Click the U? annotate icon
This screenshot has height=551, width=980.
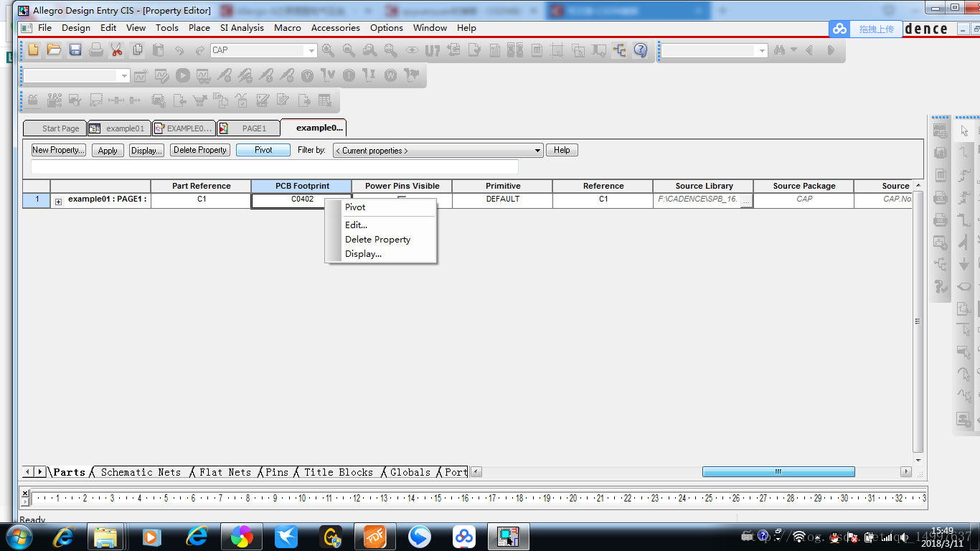(x=432, y=50)
